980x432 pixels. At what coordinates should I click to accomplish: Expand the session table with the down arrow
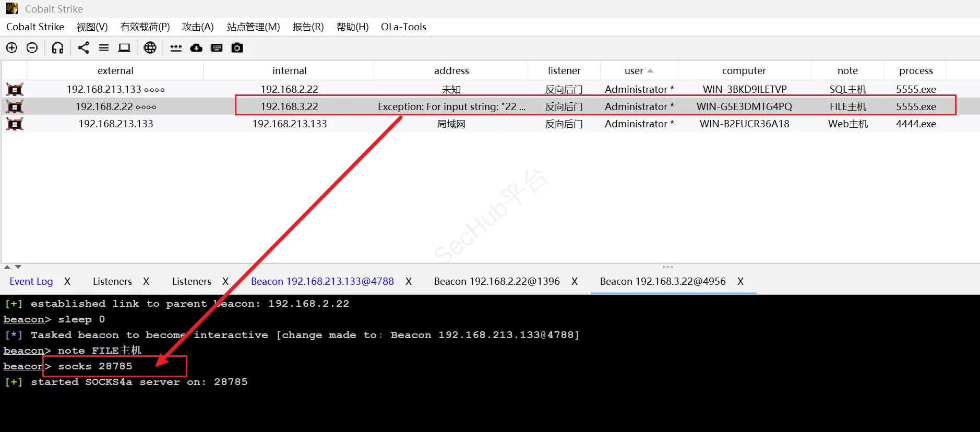point(18,267)
